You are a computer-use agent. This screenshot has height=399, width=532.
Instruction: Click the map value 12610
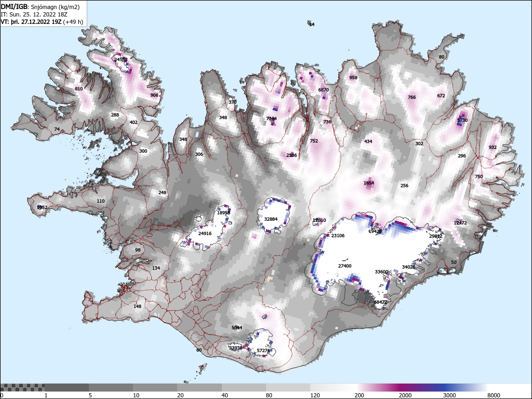[319, 221]
